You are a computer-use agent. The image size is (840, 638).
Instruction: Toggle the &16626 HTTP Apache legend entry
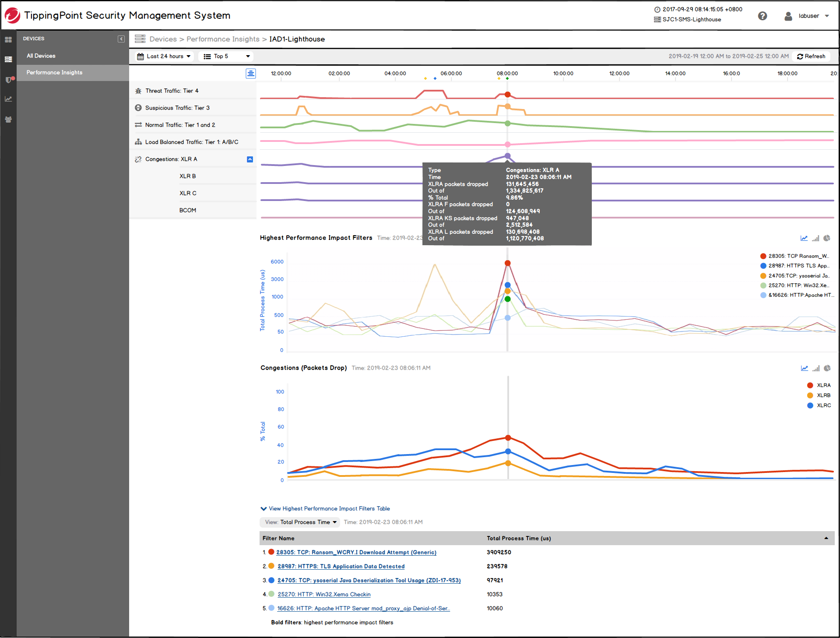pos(798,295)
